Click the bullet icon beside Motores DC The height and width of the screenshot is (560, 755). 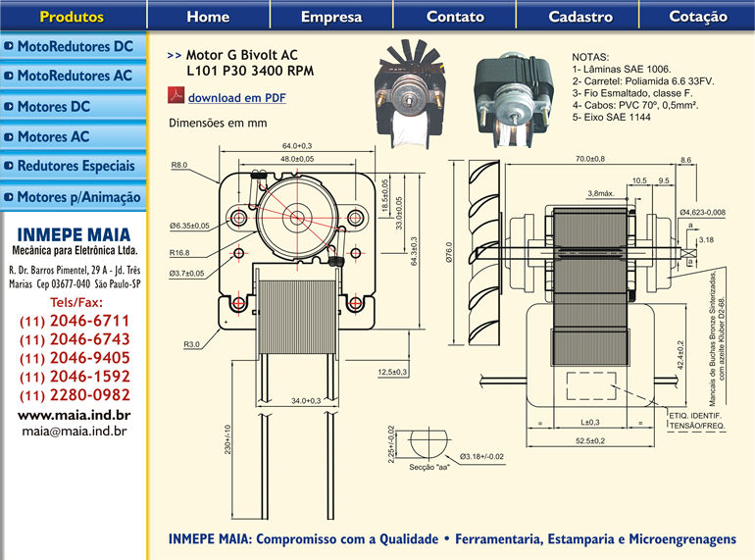pyautogui.click(x=9, y=107)
